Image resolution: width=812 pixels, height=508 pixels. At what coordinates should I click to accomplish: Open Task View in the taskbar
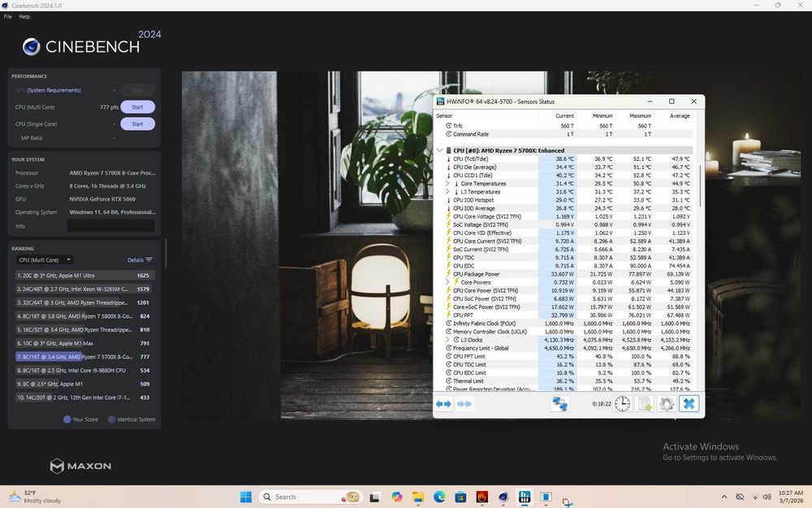point(374,497)
